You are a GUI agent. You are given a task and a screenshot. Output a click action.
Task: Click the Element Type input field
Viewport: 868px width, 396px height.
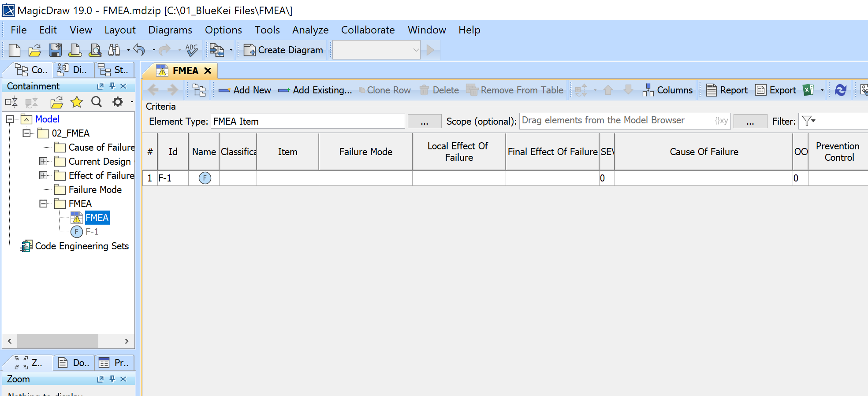coord(308,121)
